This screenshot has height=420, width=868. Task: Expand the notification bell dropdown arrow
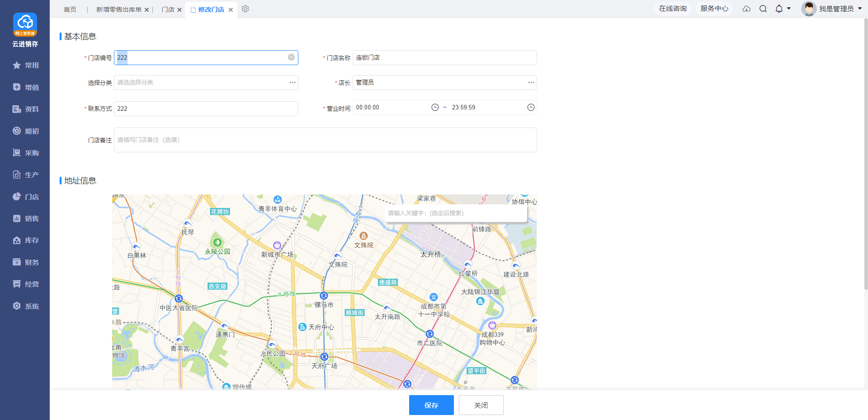[789, 9]
